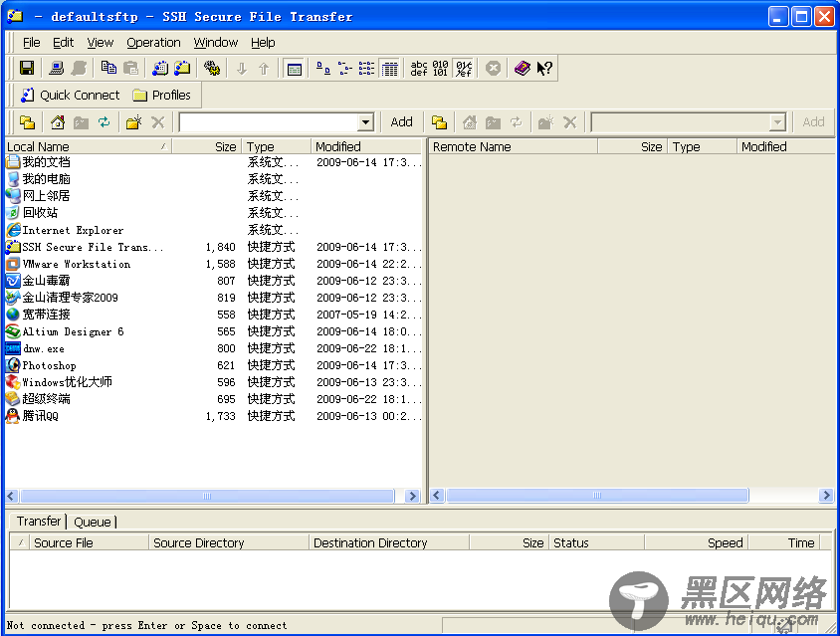Sort local files by Size column
This screenshot has width=840, height=636.
(207, 146)
